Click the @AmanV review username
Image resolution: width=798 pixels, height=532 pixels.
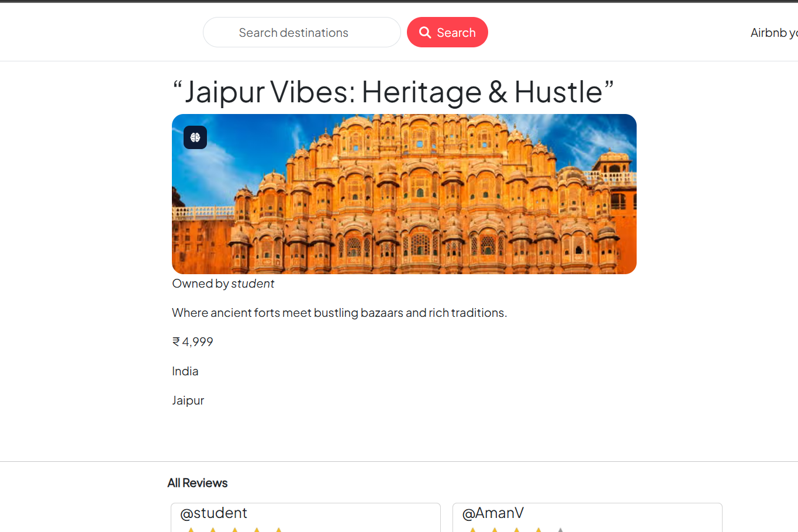pyautogui.click(x=493, y=513)
